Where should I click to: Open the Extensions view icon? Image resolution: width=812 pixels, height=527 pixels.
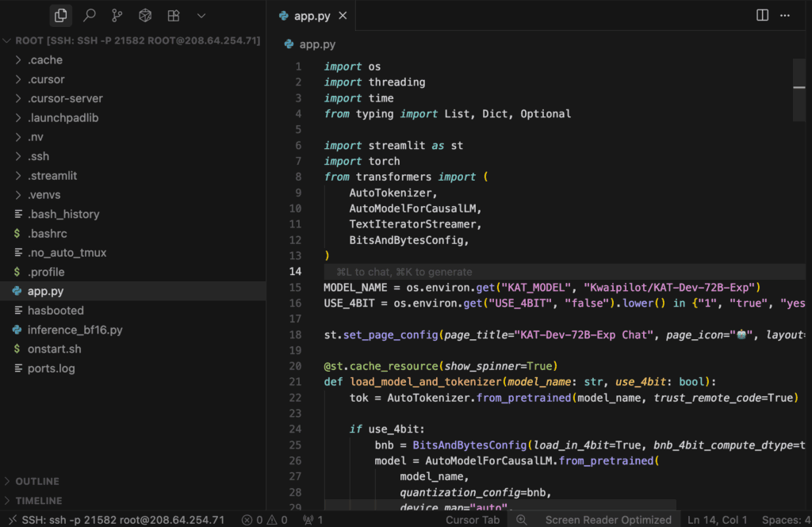173,15
